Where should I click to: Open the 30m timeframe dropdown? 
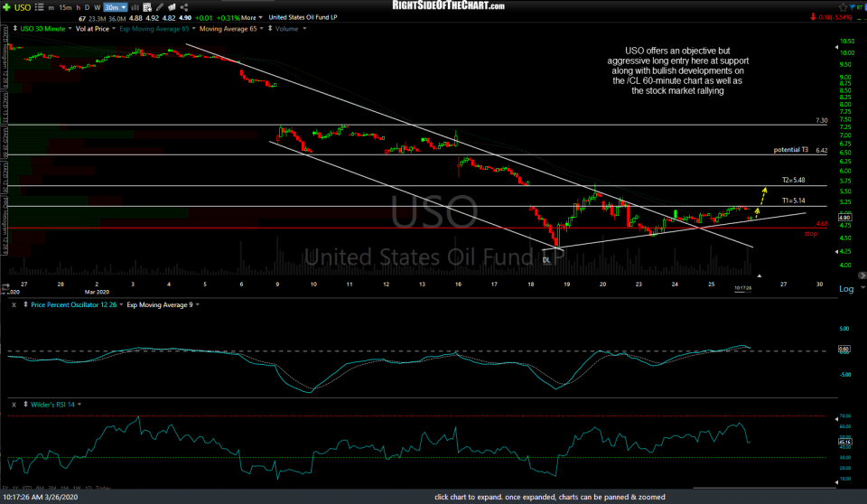116,5
